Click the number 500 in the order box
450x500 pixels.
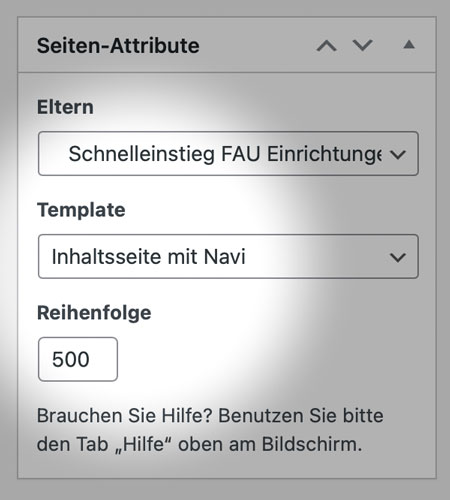tap(71, 359)
